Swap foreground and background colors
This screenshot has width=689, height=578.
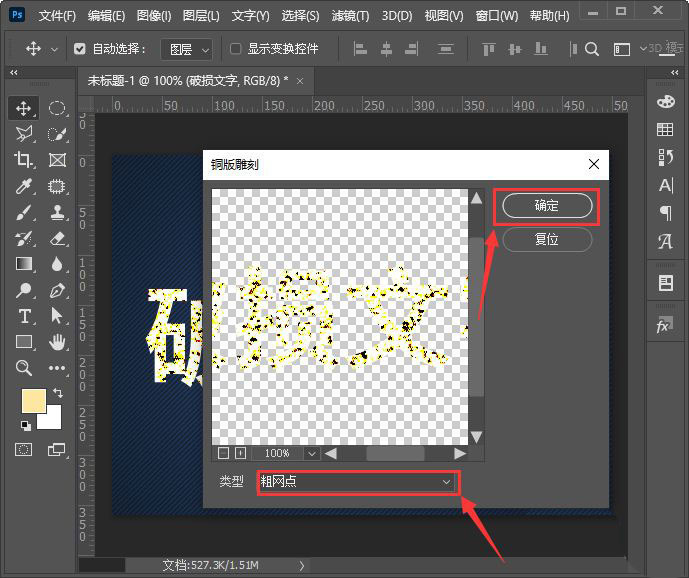(58, 392)
